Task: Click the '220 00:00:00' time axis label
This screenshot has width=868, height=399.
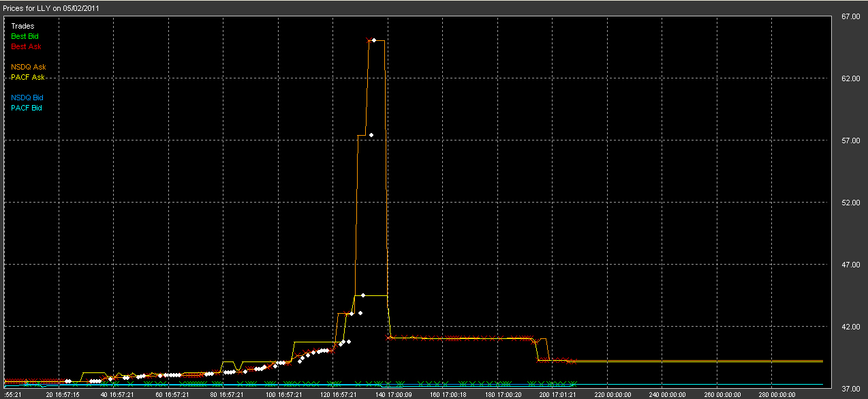Action: [614, 394]
